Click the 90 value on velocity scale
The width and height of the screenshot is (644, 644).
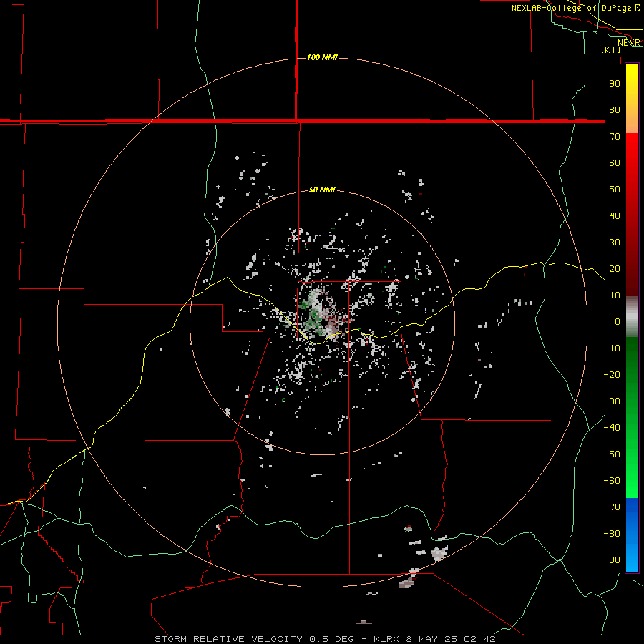click(615, 84)
